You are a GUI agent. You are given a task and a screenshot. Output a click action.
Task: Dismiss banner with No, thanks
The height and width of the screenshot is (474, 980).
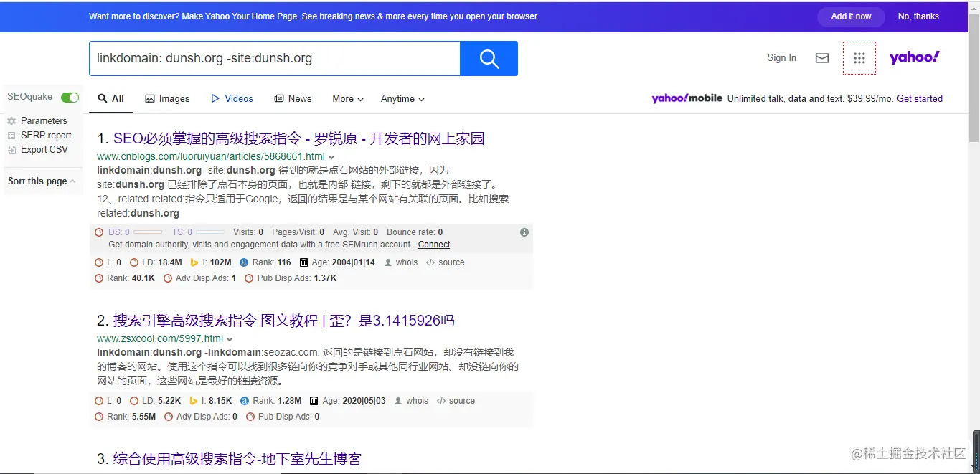[x=918, y=16]
